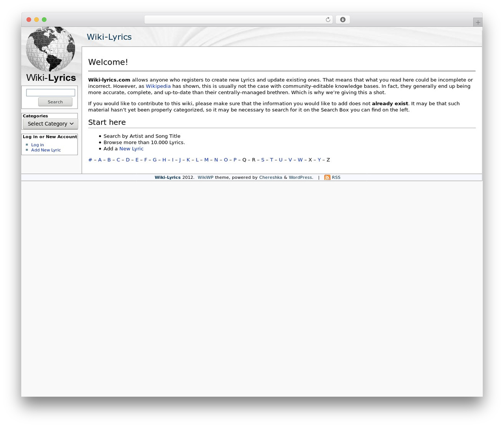Browse lyrics starting with letter V
The height and width of the screenshot is (427, 504).
(290, 160)
